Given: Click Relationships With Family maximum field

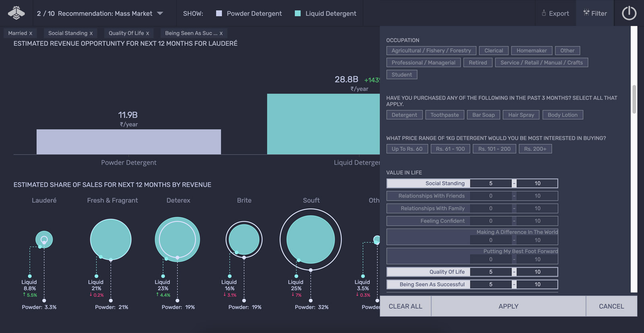Looking at the screenshot, I should pos(537,208).
